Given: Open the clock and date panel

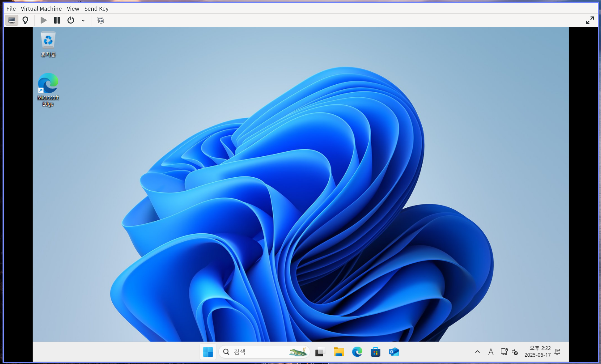Looking at the screenshot, I should (x=538, y=351).
